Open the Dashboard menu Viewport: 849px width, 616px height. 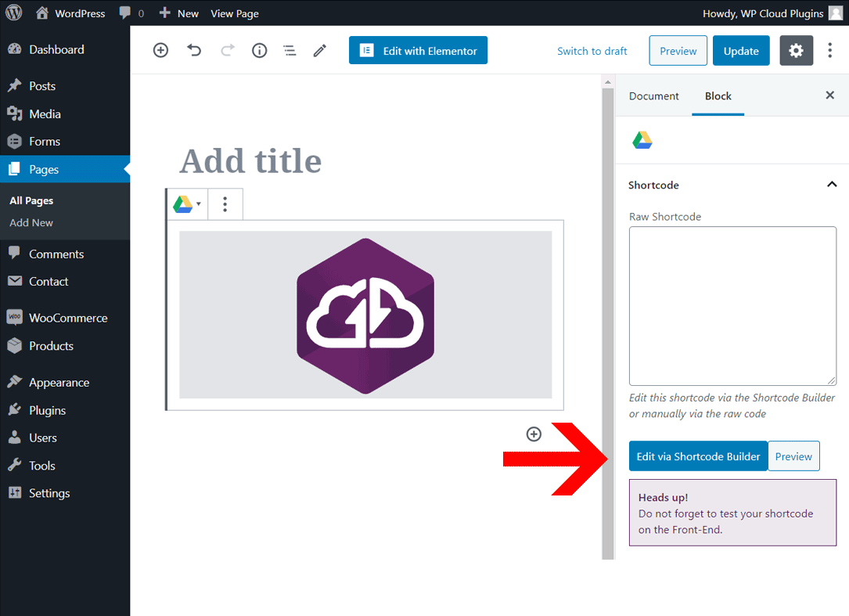(65, 49)
